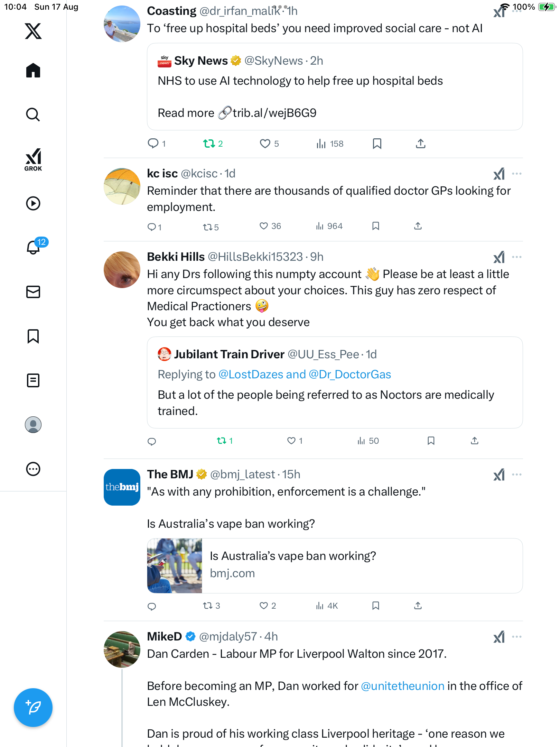Screen dimensions: 560x747
Task: Open the Lists icon in the sidebar
Action: click(33, 380)
